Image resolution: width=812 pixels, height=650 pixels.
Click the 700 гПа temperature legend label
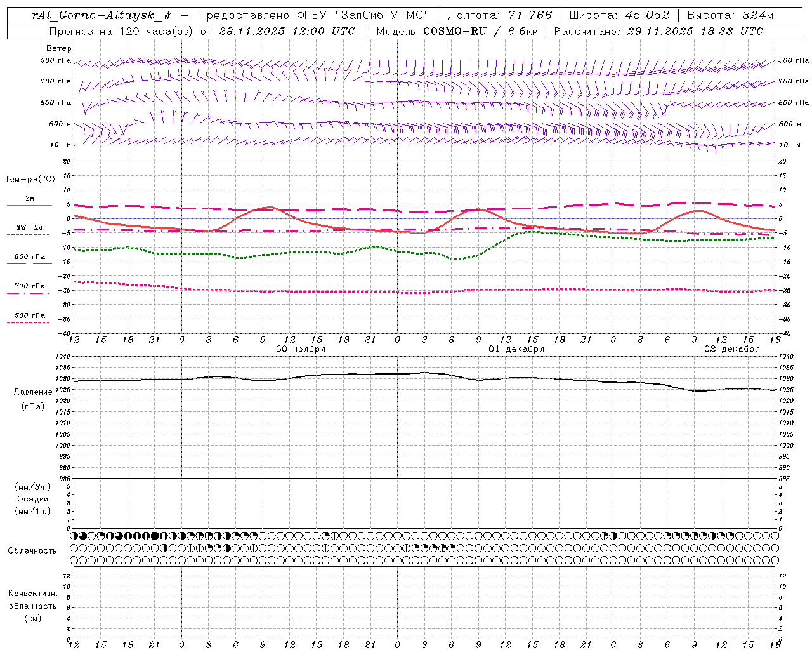30,286
